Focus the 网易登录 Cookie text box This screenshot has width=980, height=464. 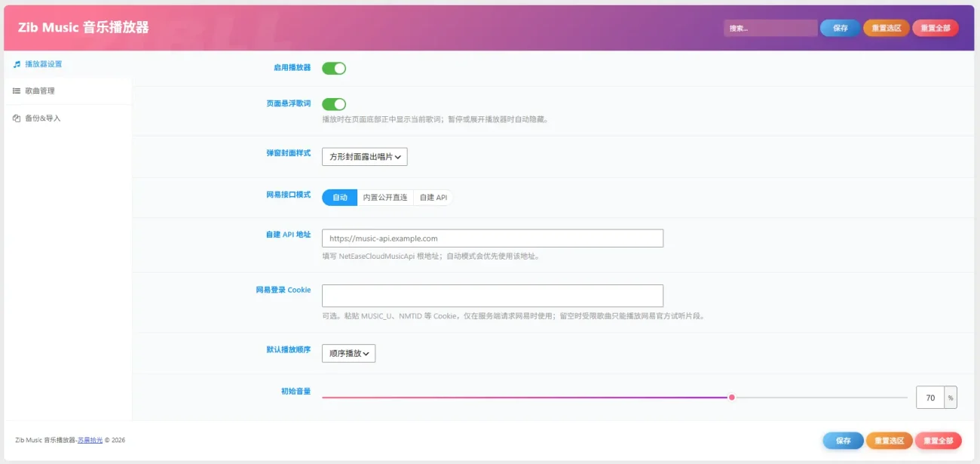492,296
